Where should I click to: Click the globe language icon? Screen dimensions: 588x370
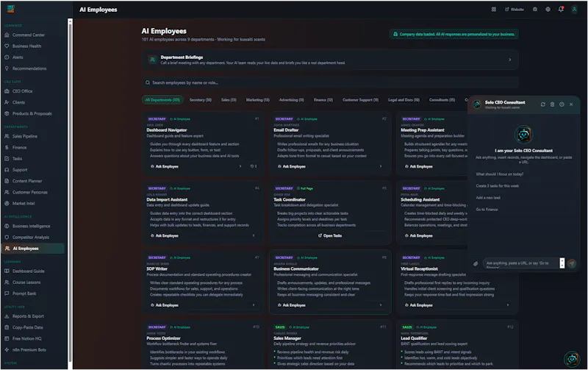[x=548, y=10]
